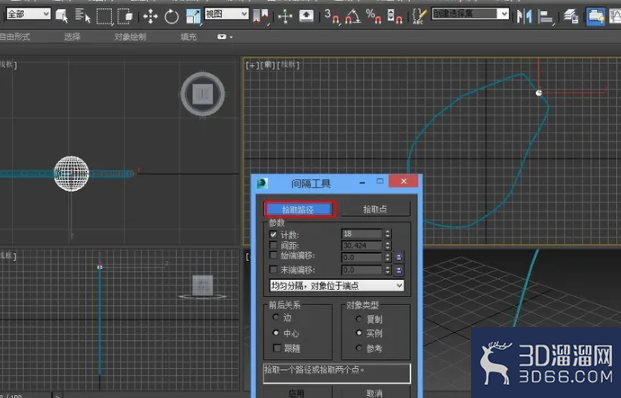
Task: Activate Select and Manipulate tool
Action: tap(285, 16)
